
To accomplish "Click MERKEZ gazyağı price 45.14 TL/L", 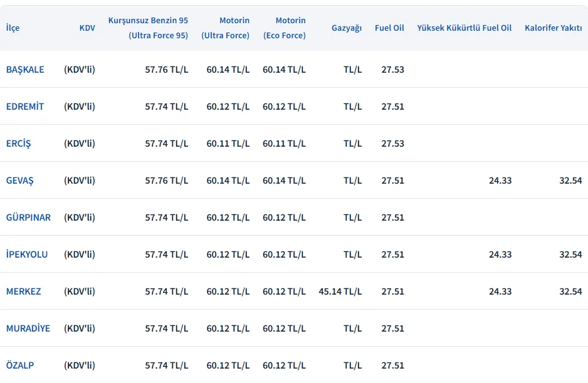I will pyautogui.click(x=340, y=291).
